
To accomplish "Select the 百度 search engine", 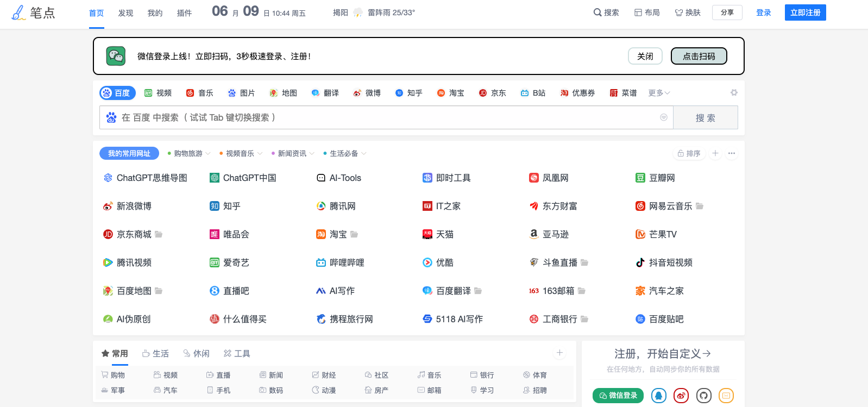I will point(117,93).
